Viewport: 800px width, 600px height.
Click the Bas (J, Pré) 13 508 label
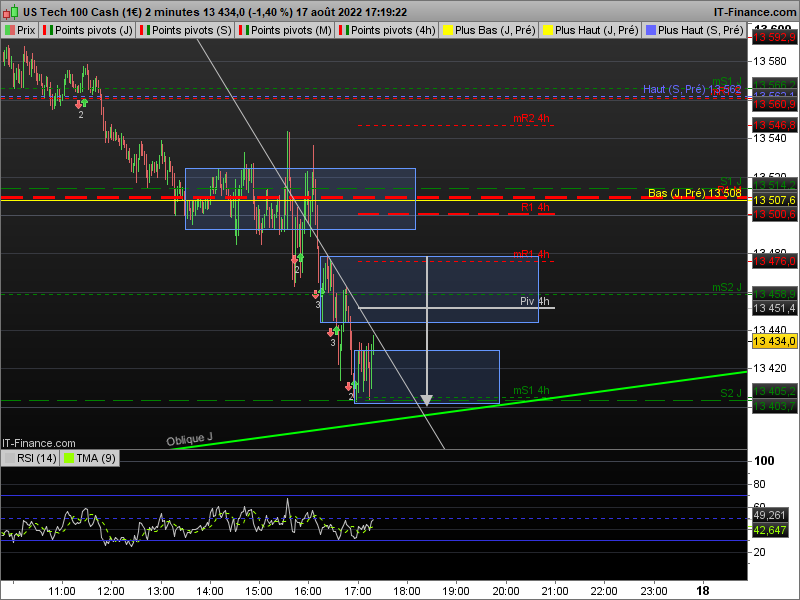(x=694, y=193)
